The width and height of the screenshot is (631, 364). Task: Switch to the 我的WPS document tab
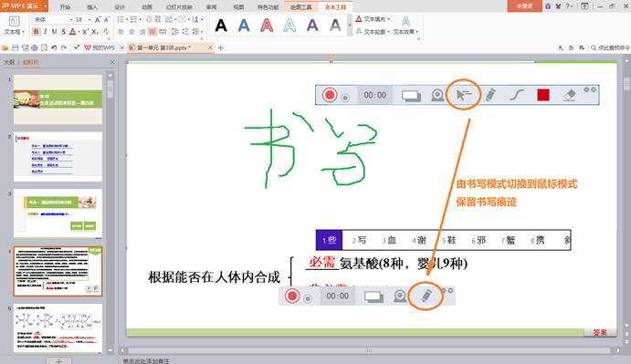tap(100, 47)
